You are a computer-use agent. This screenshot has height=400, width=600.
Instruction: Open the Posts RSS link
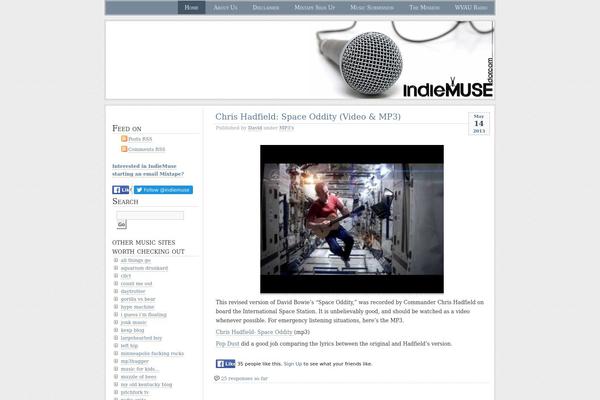click(140, 139)
